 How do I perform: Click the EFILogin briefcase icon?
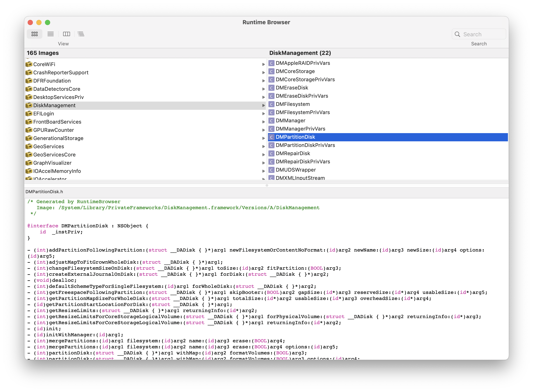click(x=29, y=113)
